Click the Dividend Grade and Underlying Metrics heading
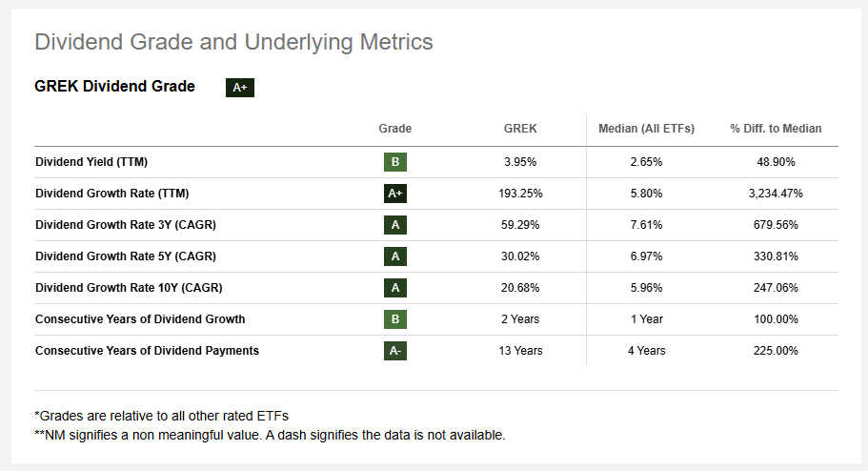The height and width of the screenshot is (471, 868). tap(233, 42)
